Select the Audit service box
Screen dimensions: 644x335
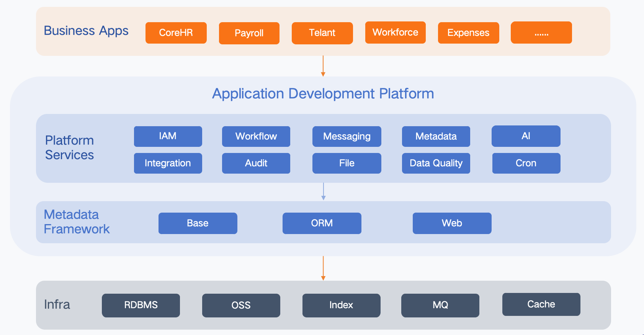click(256, 163)
